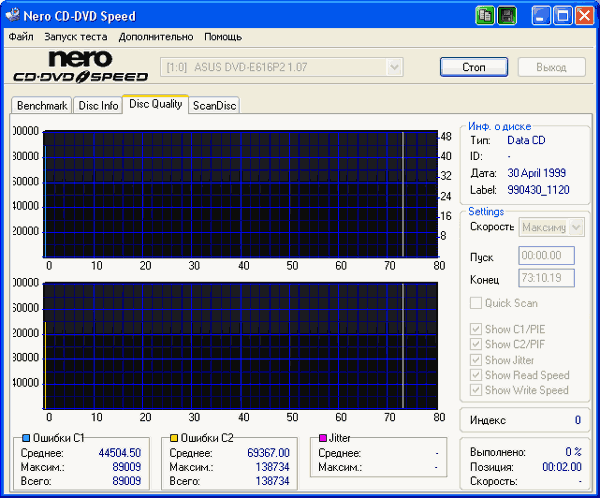Screen dimensions: 600x498
Task: Switch to the Disc Info tab
Action: tap(98, 105)
